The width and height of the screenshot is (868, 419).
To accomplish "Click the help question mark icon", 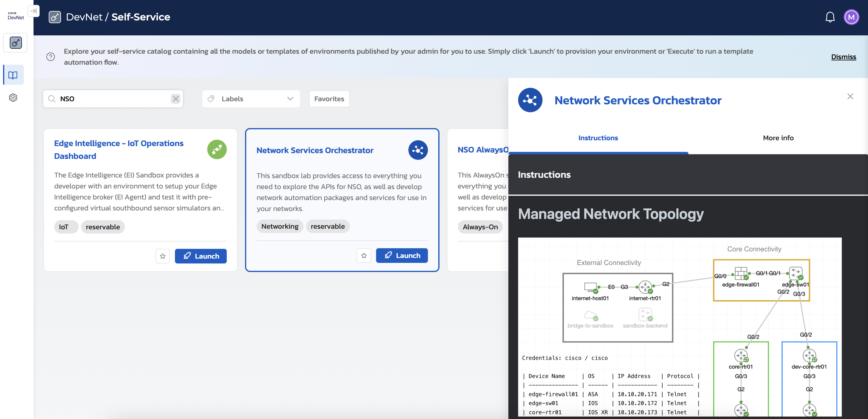I will click(x=51, y=57).
